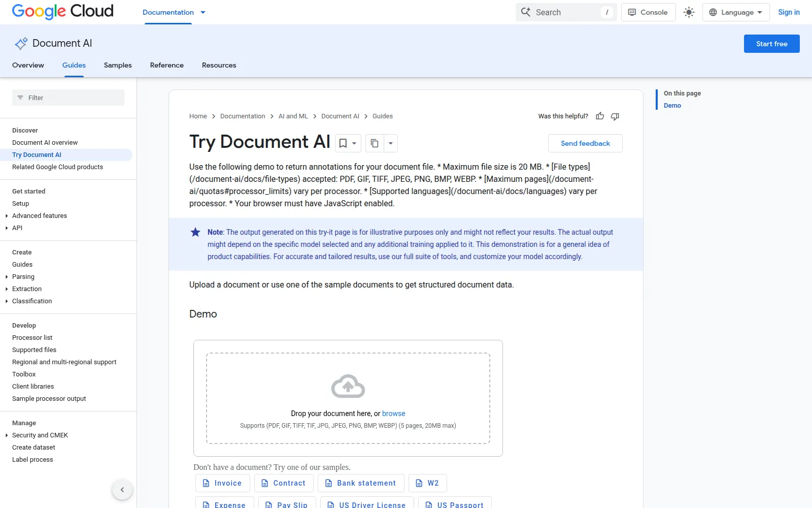
Task: Open the copy page dropdown arrow
Action: coord(391,143)
